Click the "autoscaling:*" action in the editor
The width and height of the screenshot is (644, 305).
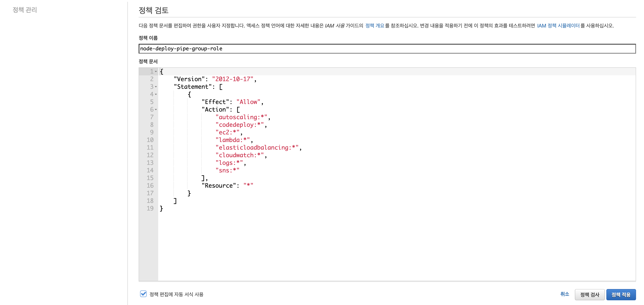241,117
